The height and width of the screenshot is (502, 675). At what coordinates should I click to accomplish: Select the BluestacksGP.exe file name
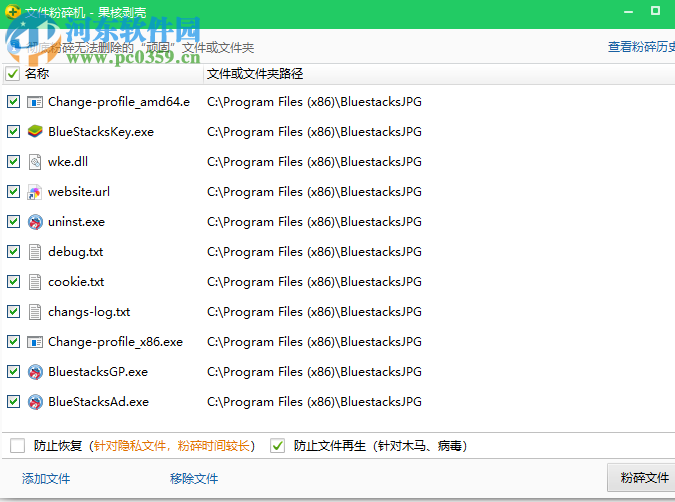[x=98, y=372]
